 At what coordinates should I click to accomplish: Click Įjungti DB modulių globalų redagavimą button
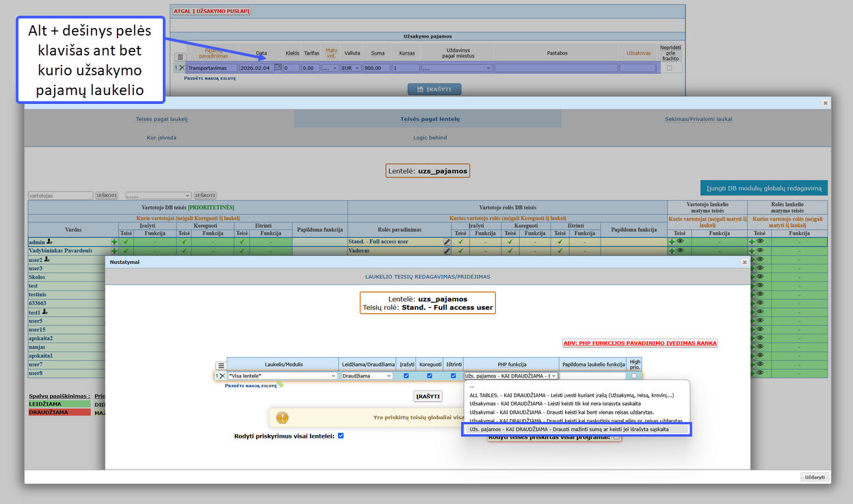[x=764, y=188]
